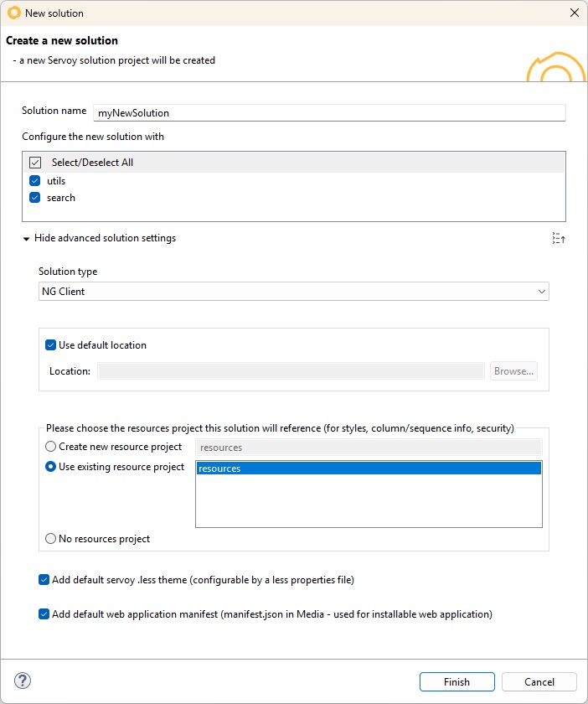The width and height of the screenshot is (588, 704).
Task: Uncheck the search module checkbox
Action: tap(35, 198)
